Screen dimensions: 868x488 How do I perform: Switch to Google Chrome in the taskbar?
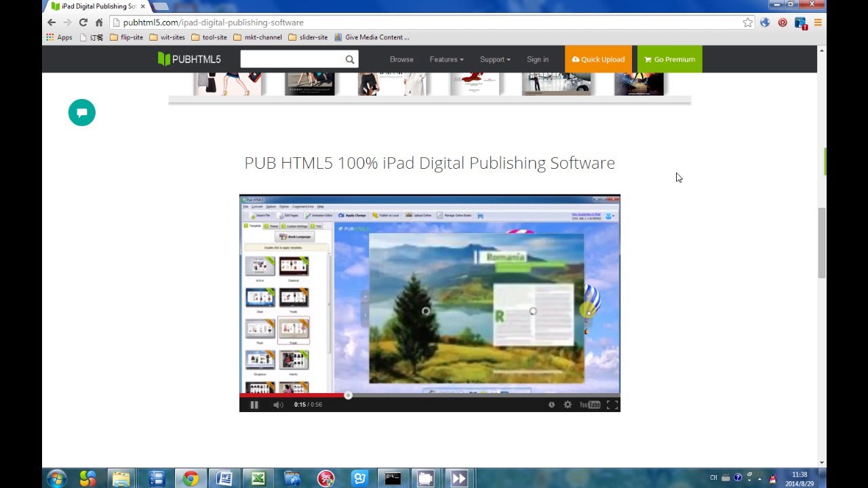tap(191, 479)
